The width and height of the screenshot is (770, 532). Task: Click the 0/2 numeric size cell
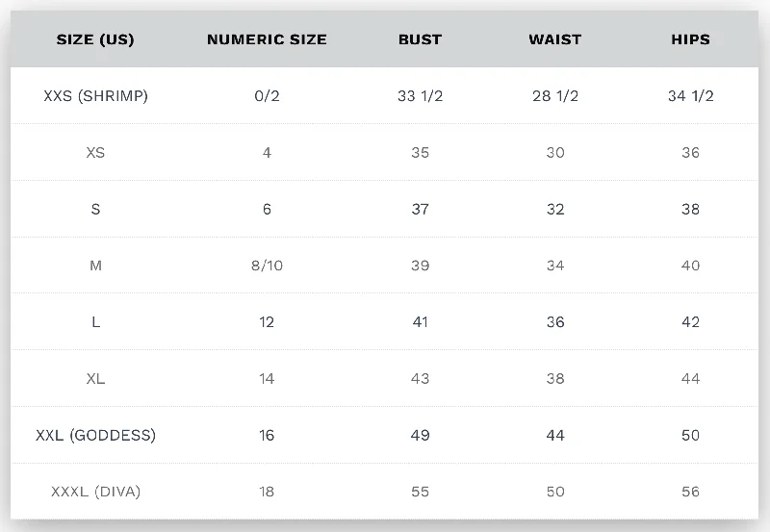[267, 95]
